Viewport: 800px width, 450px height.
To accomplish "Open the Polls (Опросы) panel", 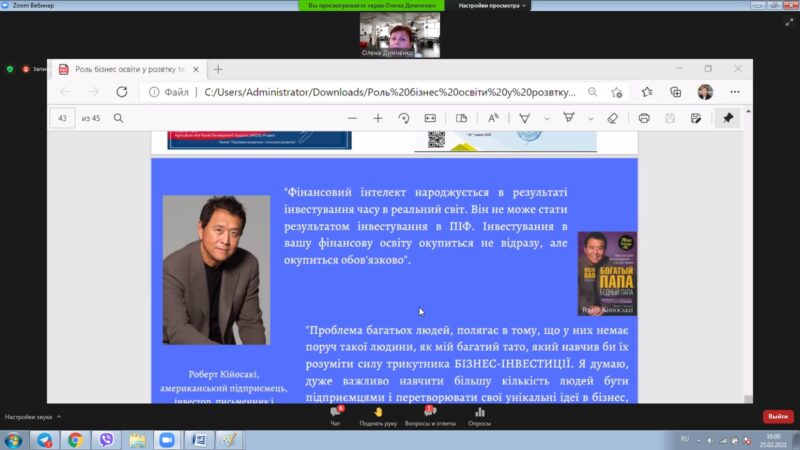I will coord(479,412).
